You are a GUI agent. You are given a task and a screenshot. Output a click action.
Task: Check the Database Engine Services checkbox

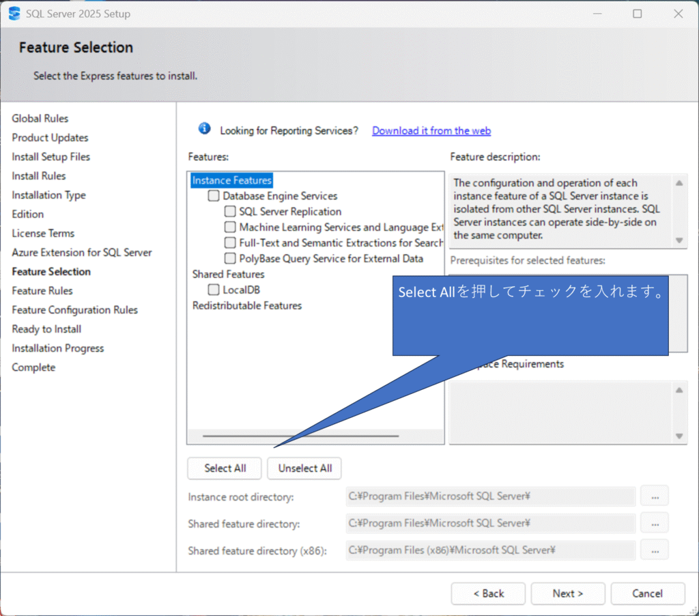click(x=214, y=196)
